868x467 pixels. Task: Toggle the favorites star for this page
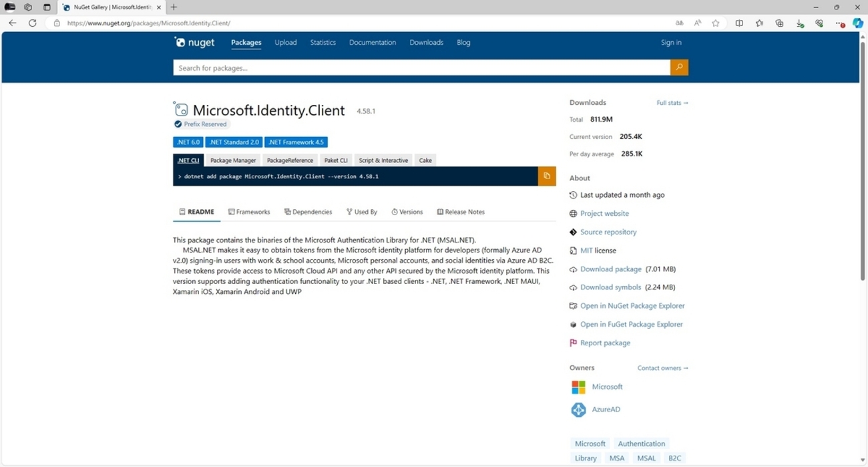[715, 22]
